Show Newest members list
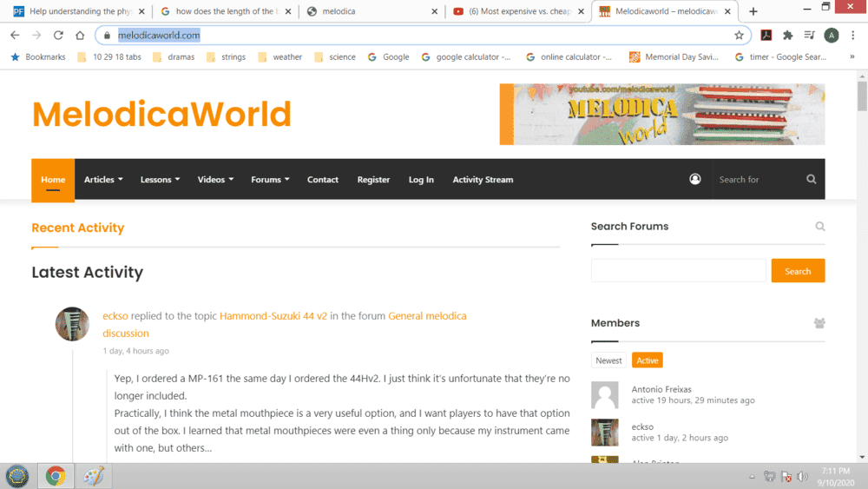Screen dimensions: 868x489 point(608,360)
